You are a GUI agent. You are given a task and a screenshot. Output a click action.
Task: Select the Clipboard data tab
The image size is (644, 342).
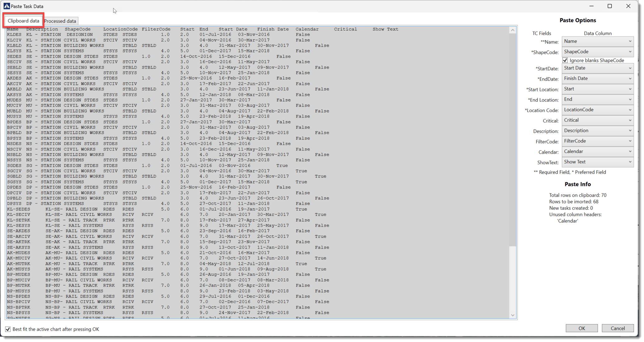coord(23,21)
